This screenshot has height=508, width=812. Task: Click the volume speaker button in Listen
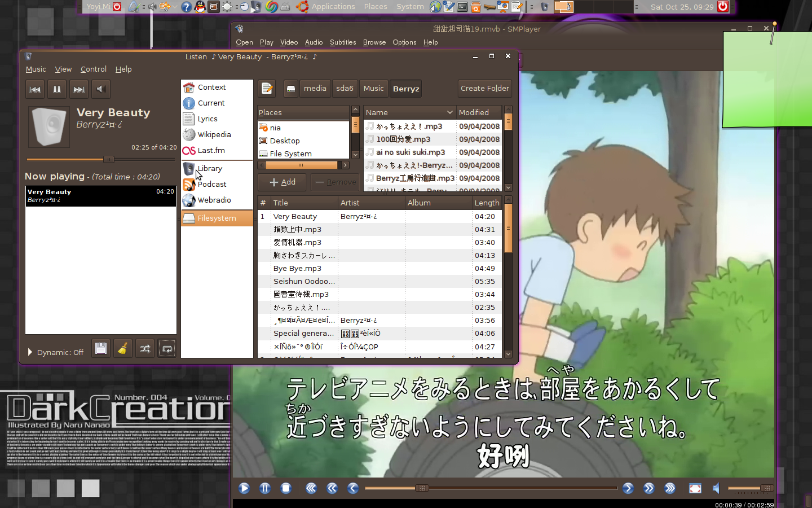click(101, 89)
